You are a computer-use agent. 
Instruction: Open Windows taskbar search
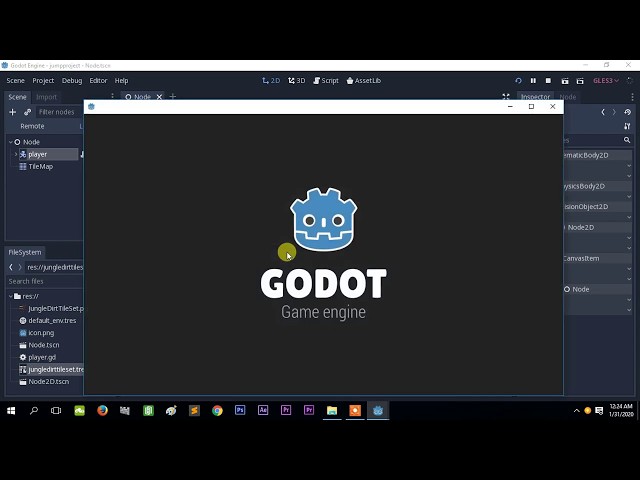34,411
